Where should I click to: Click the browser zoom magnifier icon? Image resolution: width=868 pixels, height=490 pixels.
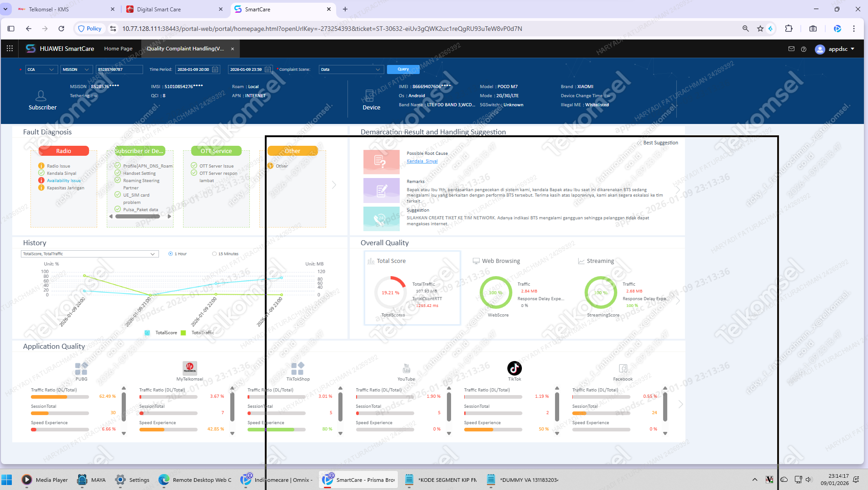tap(745, 29)
